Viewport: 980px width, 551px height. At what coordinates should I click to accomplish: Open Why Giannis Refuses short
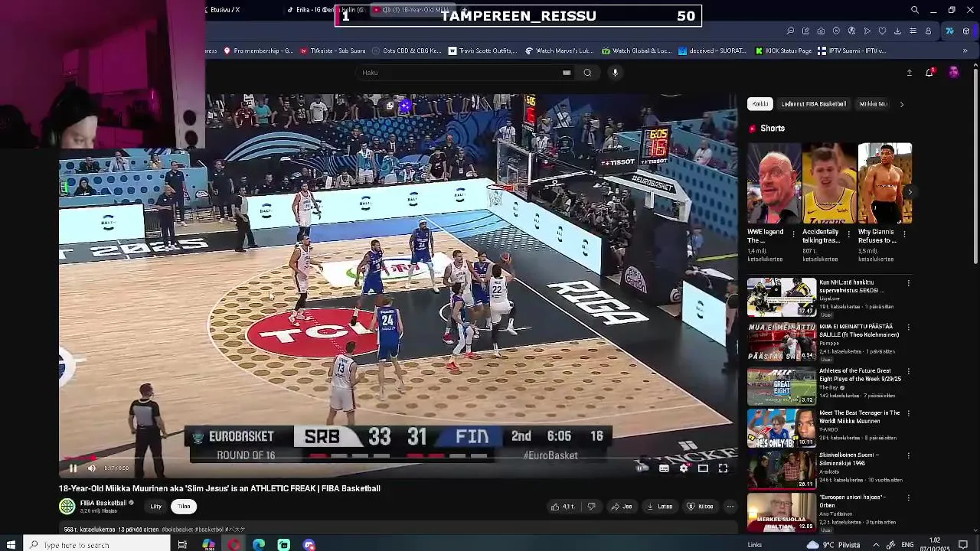(885, 183)
